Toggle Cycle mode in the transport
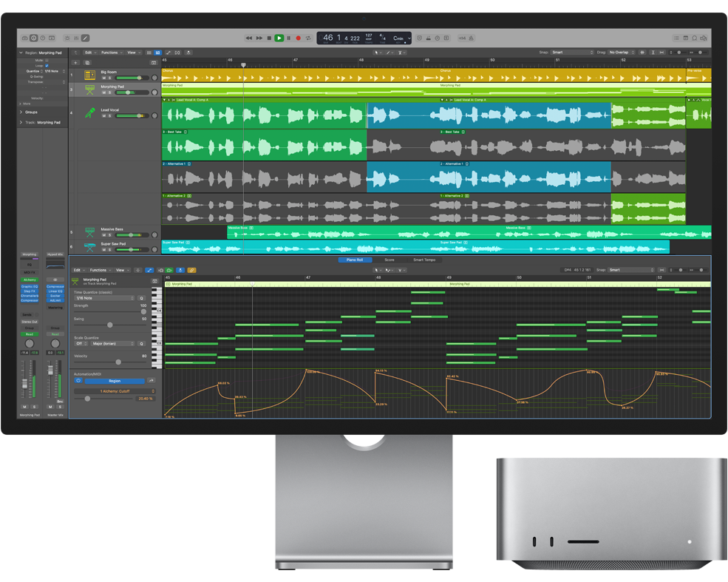 click(x=308, y=38)
